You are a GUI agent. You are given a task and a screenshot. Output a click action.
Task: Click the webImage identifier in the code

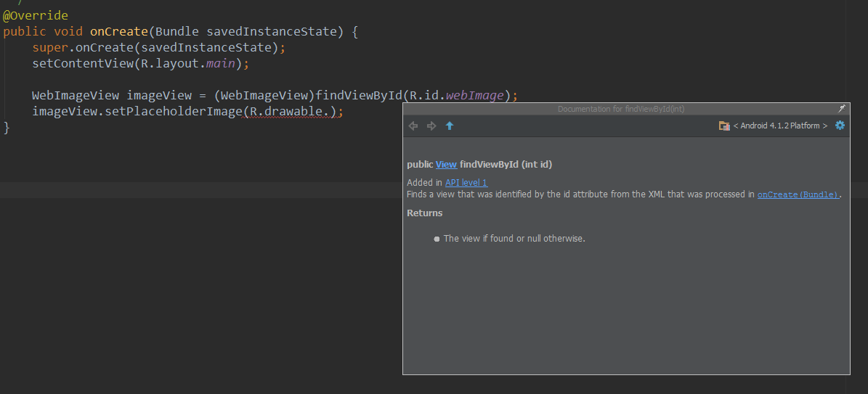(475, 95)
